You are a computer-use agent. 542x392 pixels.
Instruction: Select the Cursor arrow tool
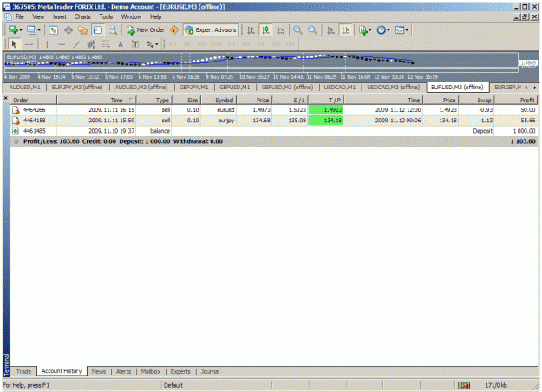point(14,44)
